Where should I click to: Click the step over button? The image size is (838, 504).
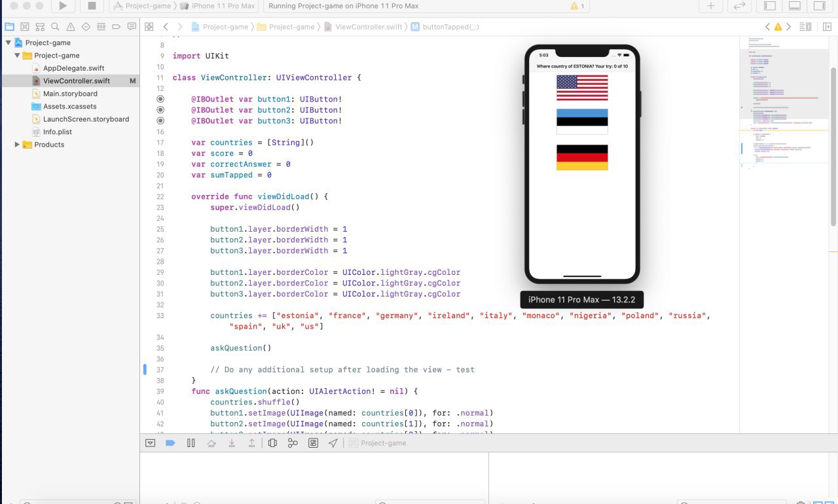tap(211, 443)
